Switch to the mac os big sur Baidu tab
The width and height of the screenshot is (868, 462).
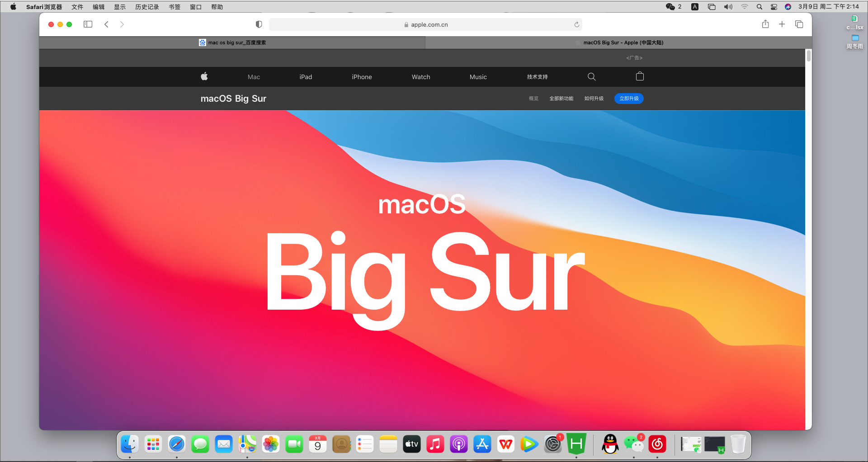(x=232, y=42)
